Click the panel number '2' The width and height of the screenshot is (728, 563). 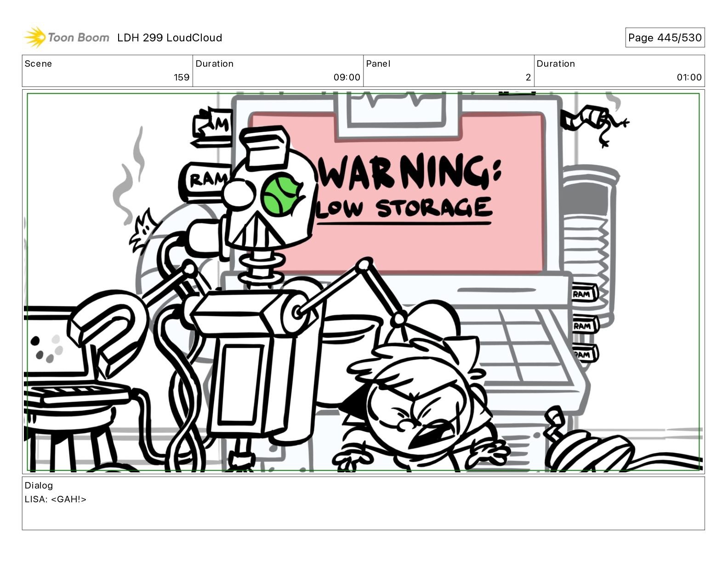pos(528,77)
